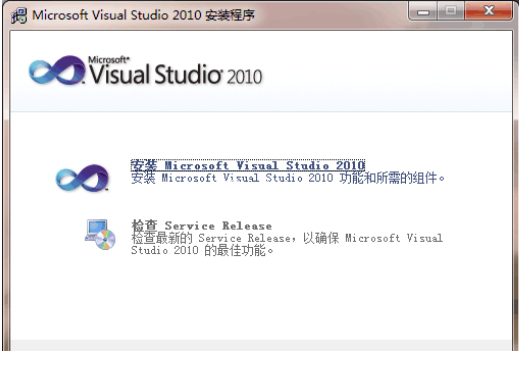Minimize the setup window
Image resolution: width=519 pixels, height=365 pixels.
pos(423,12)
